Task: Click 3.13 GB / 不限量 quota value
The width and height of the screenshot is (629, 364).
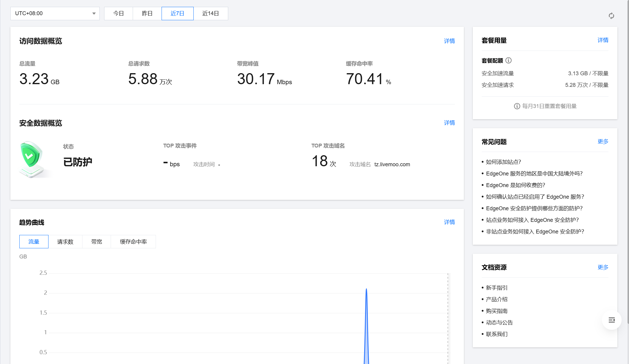Action: click(x=588, y=73)
